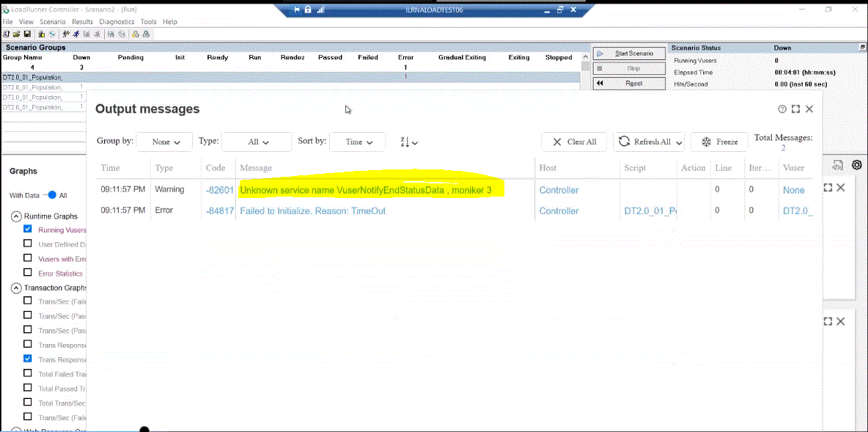Expand Output messages with the full-screen icon

[x=795, y=109]
